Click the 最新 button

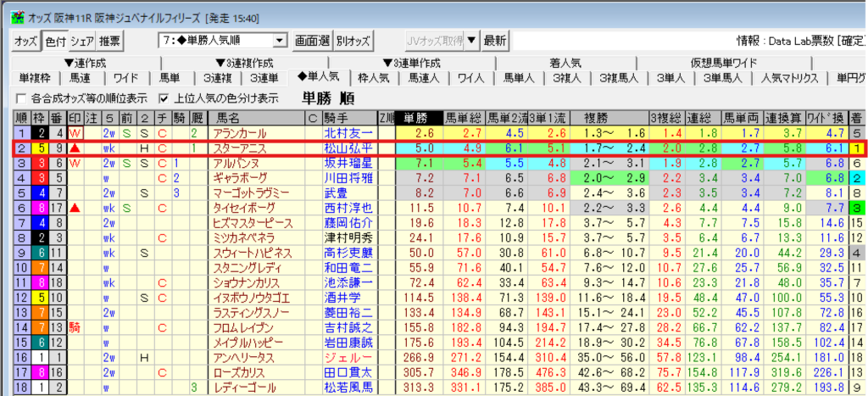(x=495, y=41)
